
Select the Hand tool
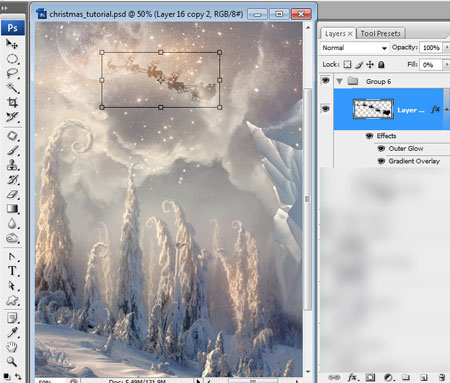click(12, 347)
